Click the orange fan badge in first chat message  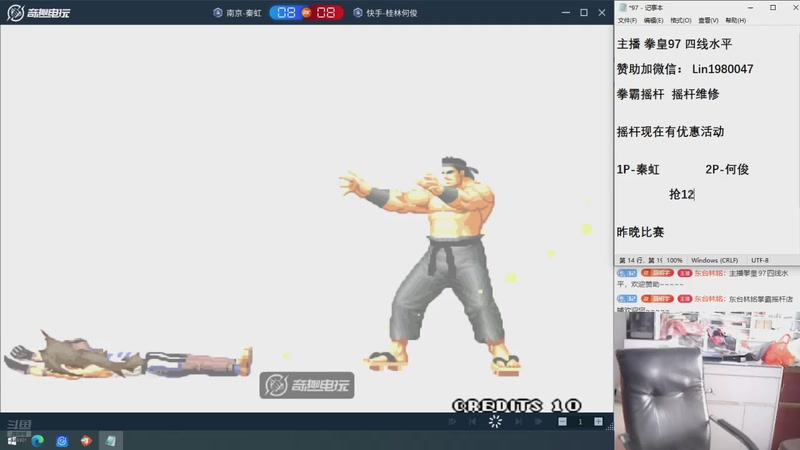[658, 273]
